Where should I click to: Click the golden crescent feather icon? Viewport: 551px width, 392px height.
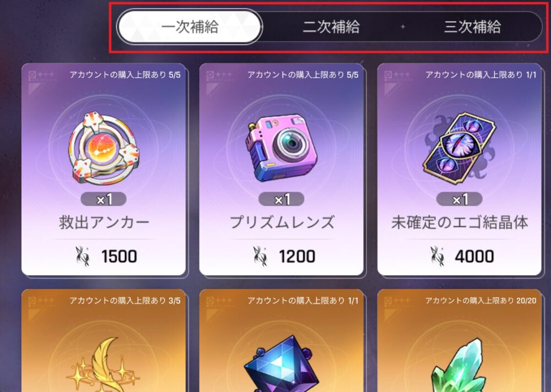pos(104,366)
